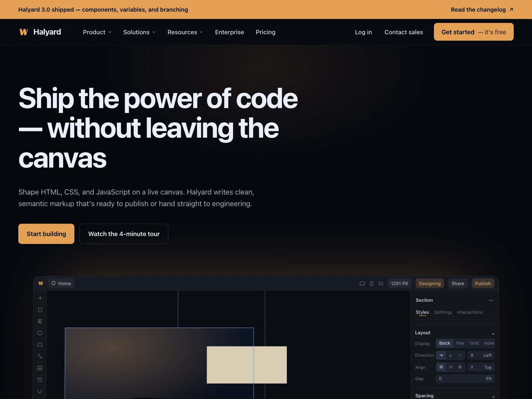Click the Publish button in editor
Screen dimensions: 532x399
click(x=483, y=283)
